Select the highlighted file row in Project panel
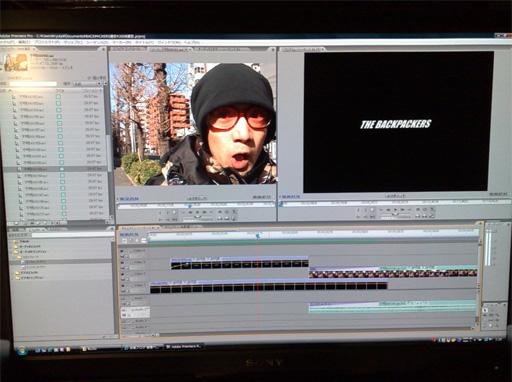512x382 pixels. 55,169
